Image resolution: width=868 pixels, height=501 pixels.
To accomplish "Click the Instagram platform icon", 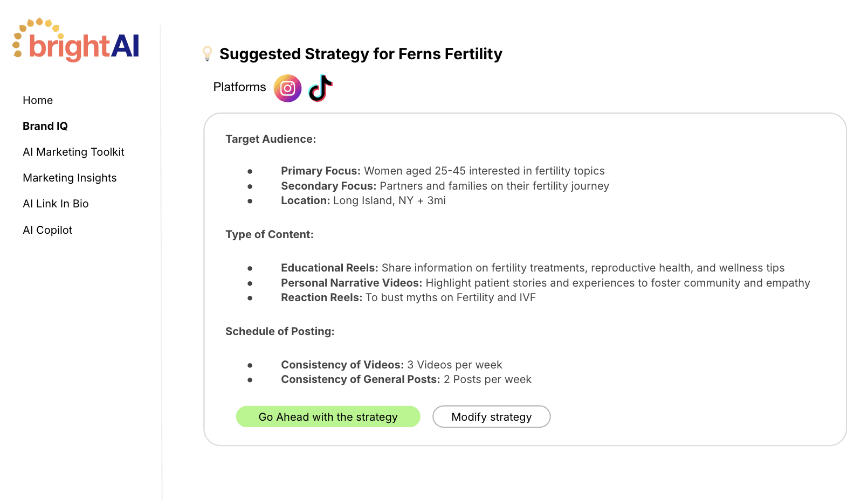I will (287, 88).
